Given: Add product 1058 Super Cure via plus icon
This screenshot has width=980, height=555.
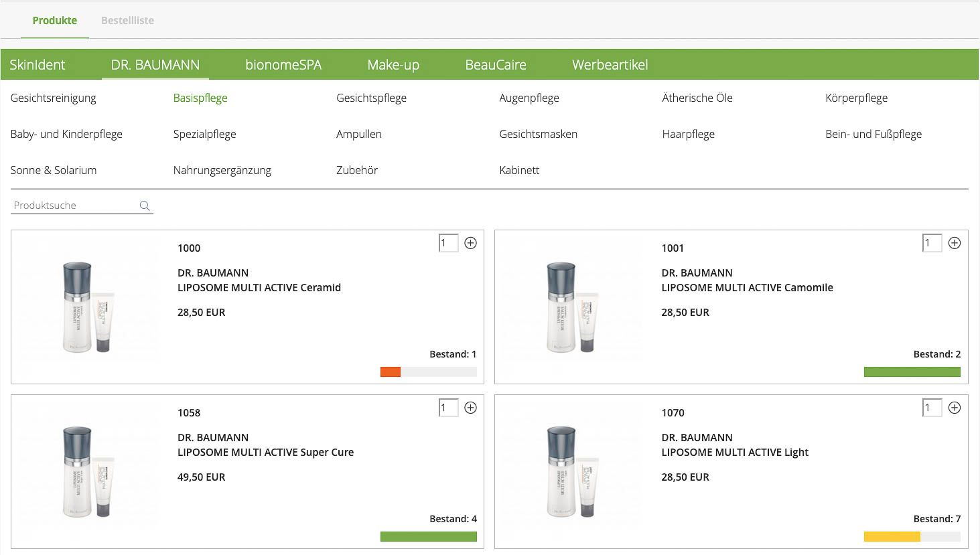Looking at the screenshot, I should pos(471,408).
